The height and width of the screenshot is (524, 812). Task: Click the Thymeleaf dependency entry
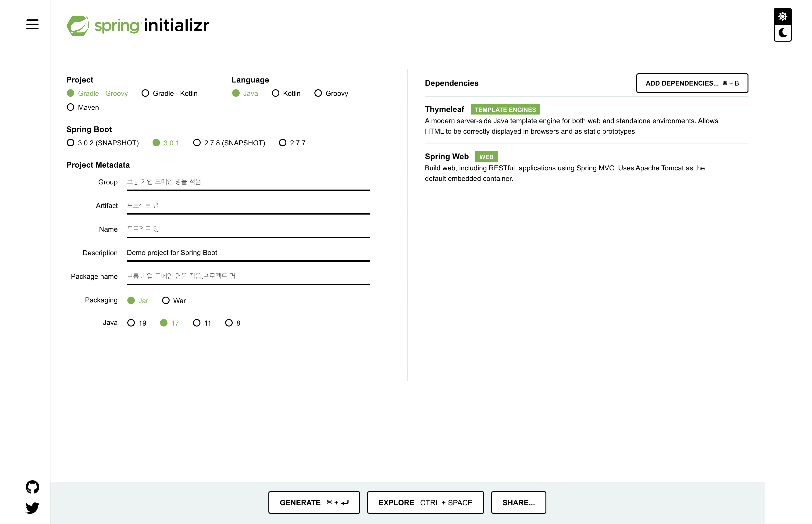click(444, 110)
